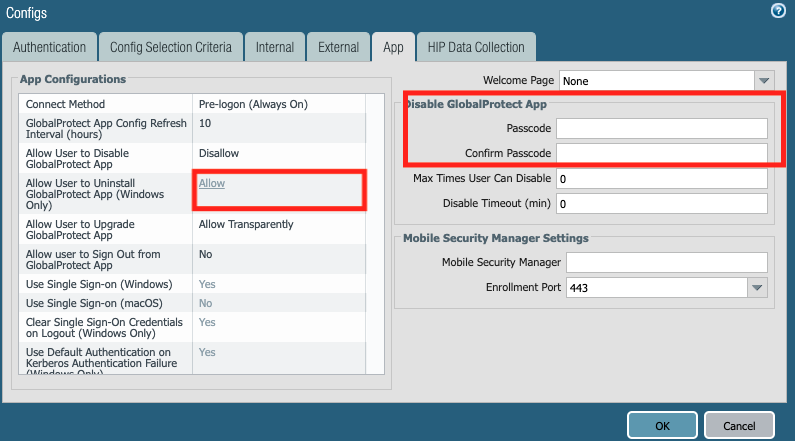
Task: Click the Allow Transparently upgrade value
Action: pyautogui.click(x=246, y=224)
